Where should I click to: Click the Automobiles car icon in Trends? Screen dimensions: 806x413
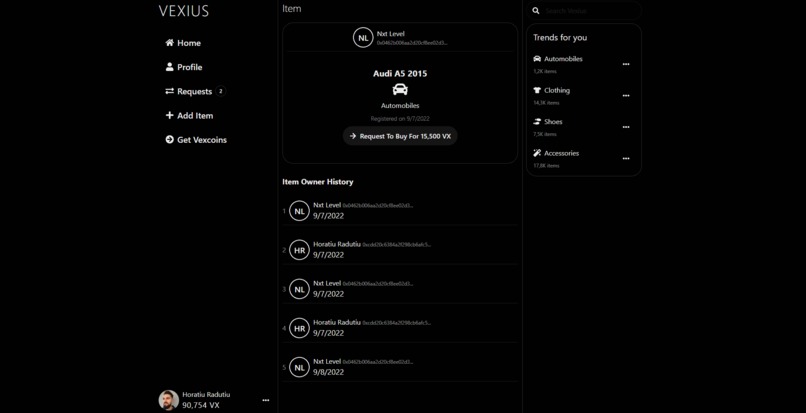(537, 59)
